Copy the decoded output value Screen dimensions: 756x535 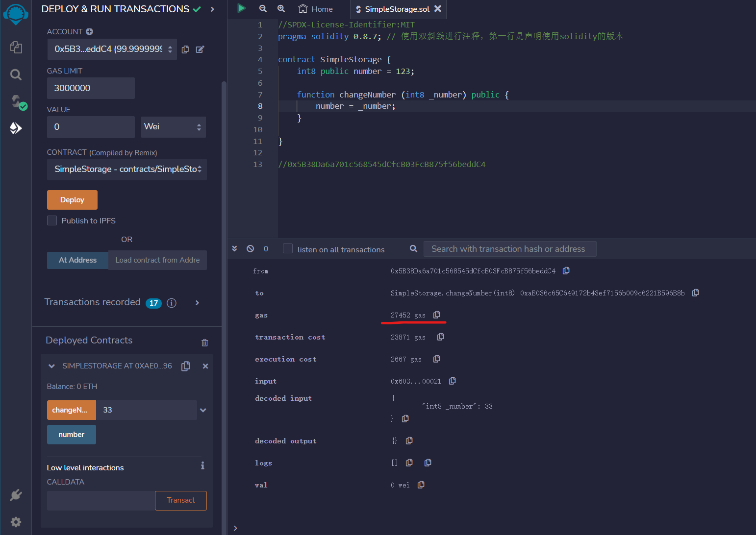(x=409, y=440)
